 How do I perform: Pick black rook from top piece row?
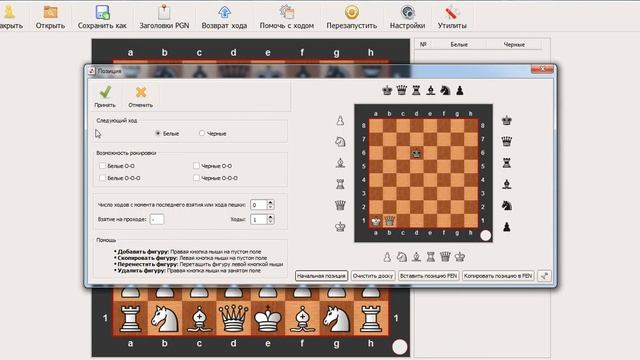(416, 90)
